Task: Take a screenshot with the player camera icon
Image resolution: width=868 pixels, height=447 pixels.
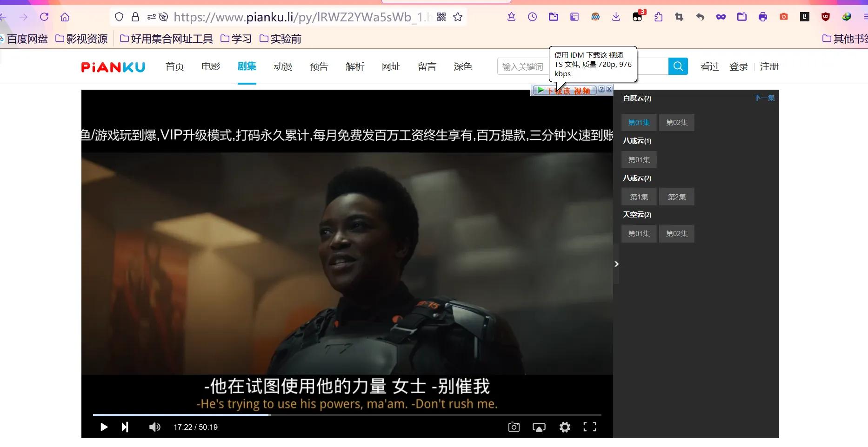Action: pyautogui.click(x=514, y=427)
